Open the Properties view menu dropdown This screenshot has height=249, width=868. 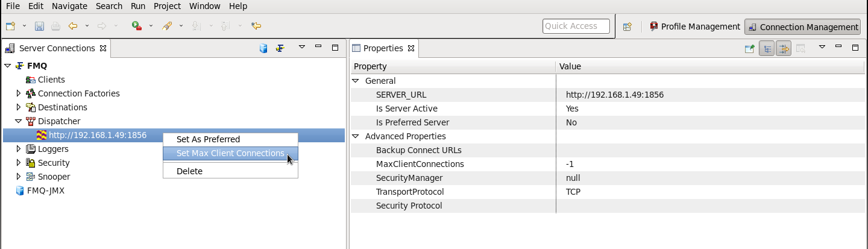coord(822,47)
